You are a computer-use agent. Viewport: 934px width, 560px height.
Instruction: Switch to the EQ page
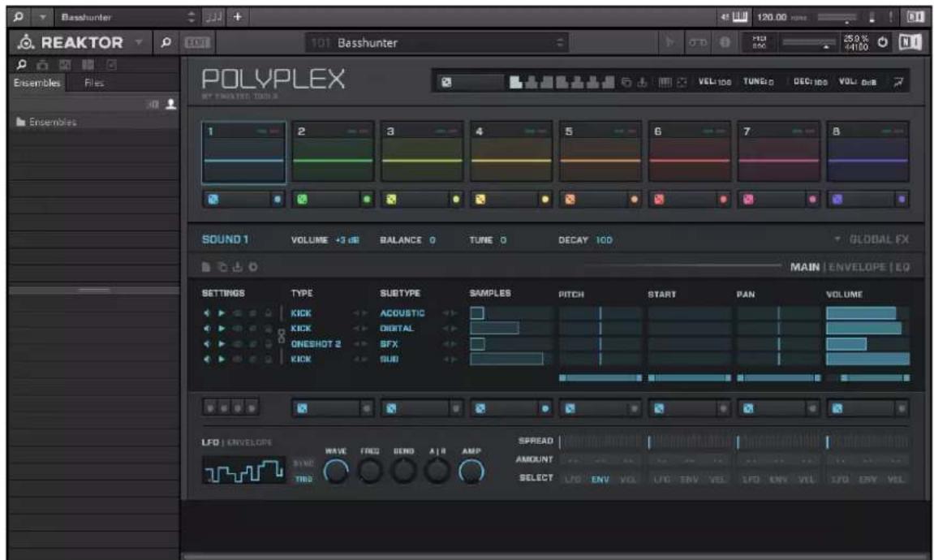[902, 268]
